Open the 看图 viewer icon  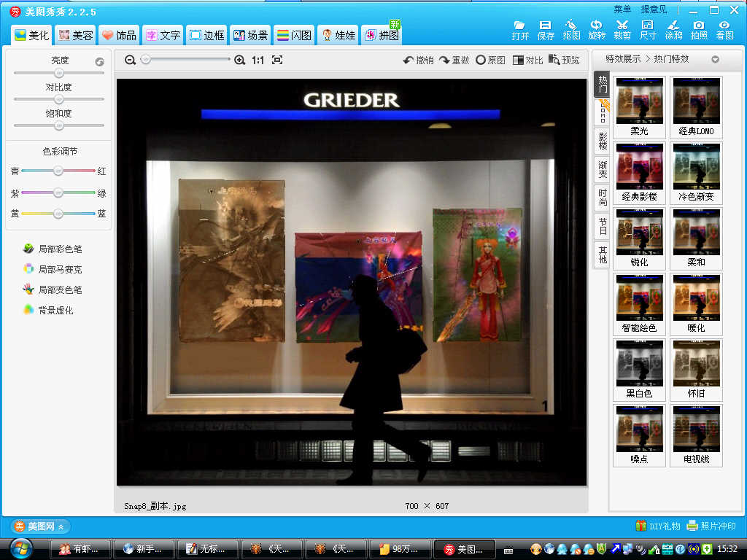[x=724, y=30]
